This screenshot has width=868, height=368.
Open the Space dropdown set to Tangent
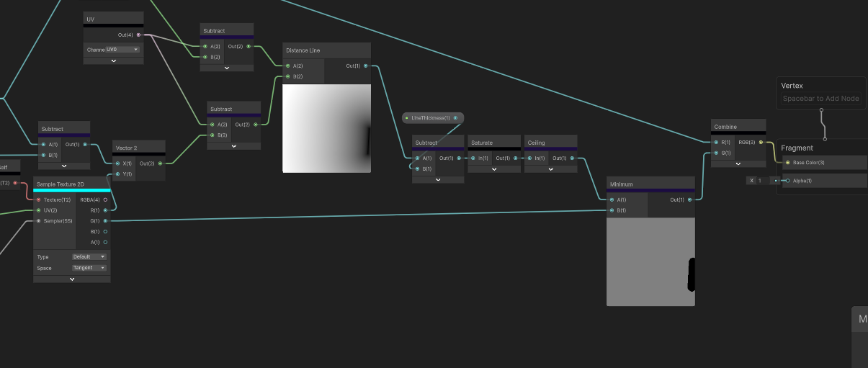click(89, 268)
